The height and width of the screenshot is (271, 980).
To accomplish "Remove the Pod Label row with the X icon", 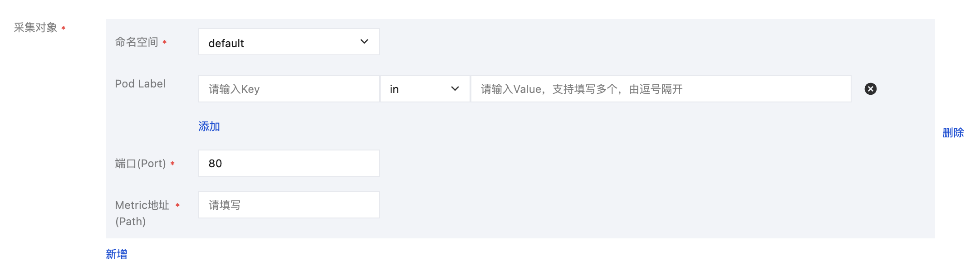I will [x=870, y=89].
